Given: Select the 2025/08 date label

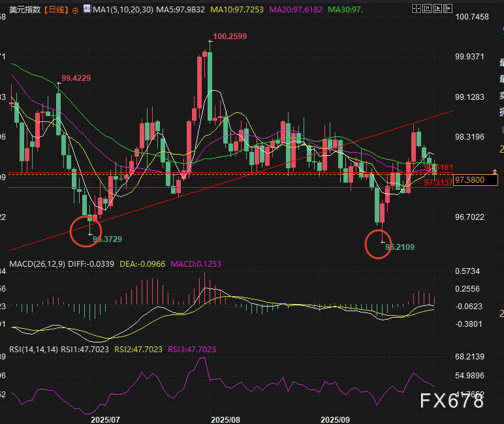Looking at the screenshot, I should tap(227, 418).
